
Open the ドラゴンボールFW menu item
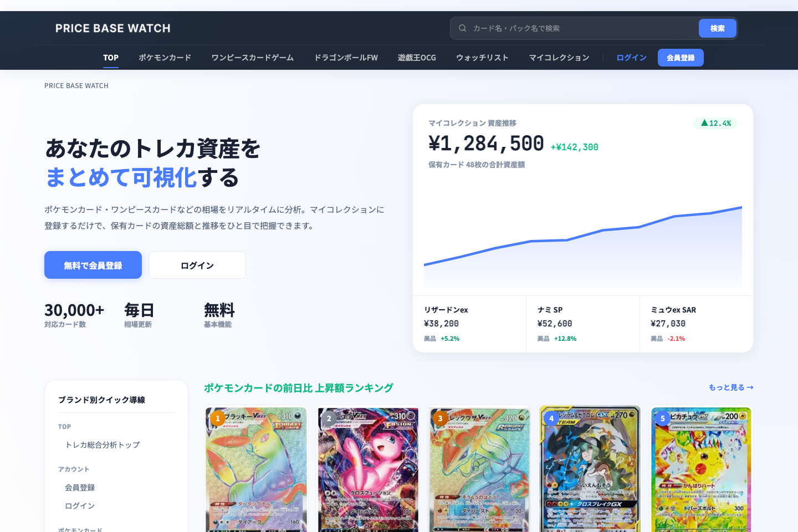(x=346, y=58)
